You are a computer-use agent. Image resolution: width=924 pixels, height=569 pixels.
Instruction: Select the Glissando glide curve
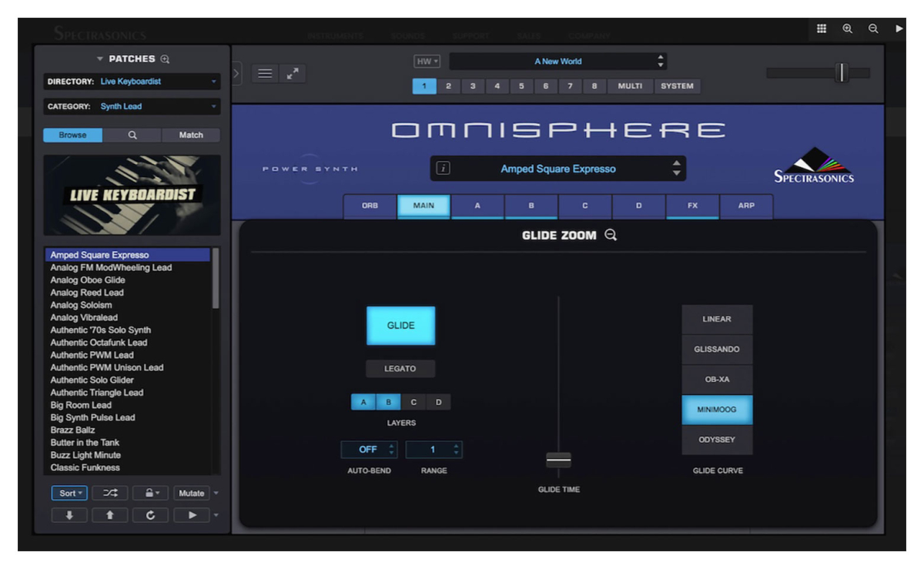pyautogui.click(x=717, y=350)
